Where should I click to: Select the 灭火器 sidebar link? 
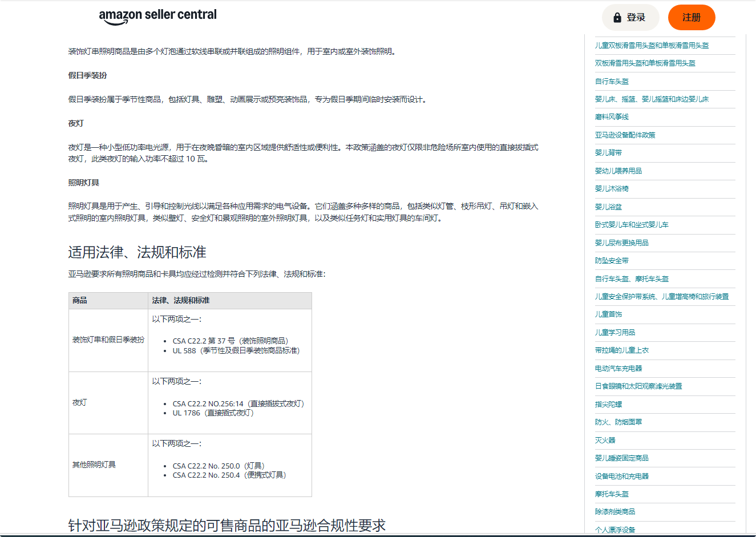[x=605, y=441]
